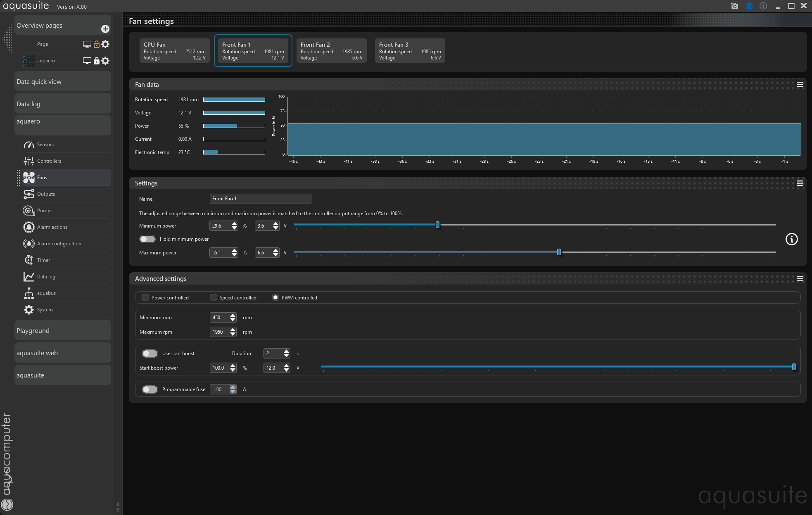
Task: Click the monitor icon in the aquaero overview row
Action: (87, 61)
